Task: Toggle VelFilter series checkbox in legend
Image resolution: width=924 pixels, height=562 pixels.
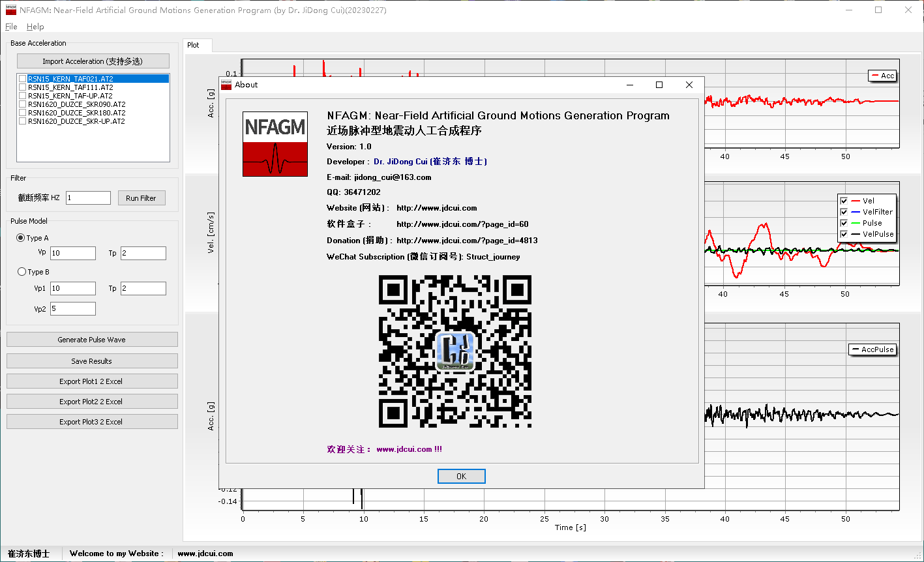Action: point(844,212)
